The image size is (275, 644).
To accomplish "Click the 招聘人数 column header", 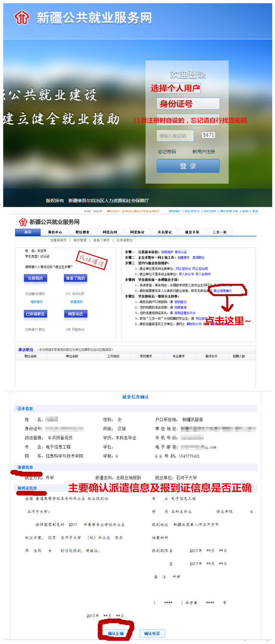I will tap(239, 356).
